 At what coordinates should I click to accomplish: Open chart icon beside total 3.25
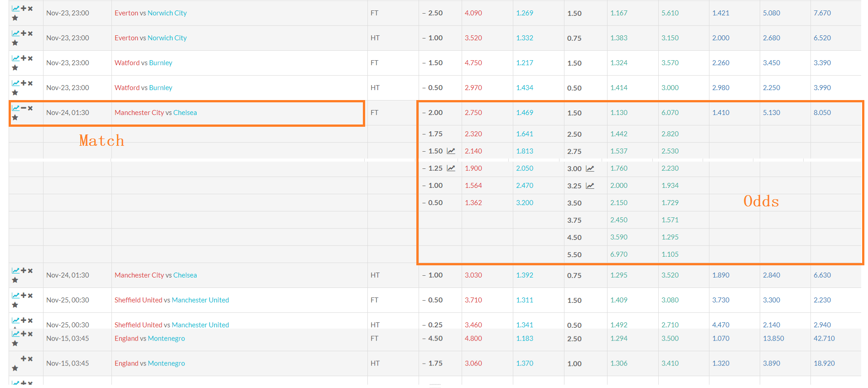pos(590,186)
